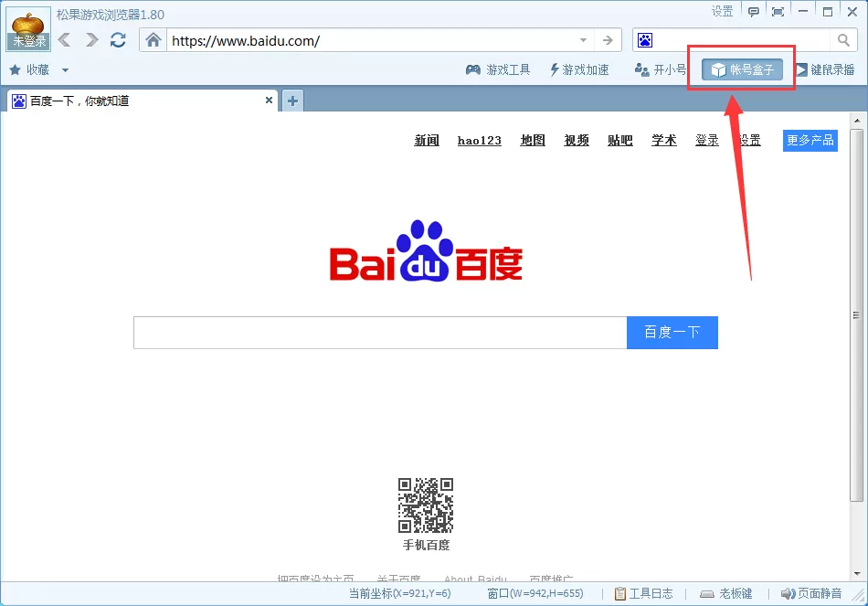Reload the page with refresh icon
868x606 pixels.
pos(118,40)
